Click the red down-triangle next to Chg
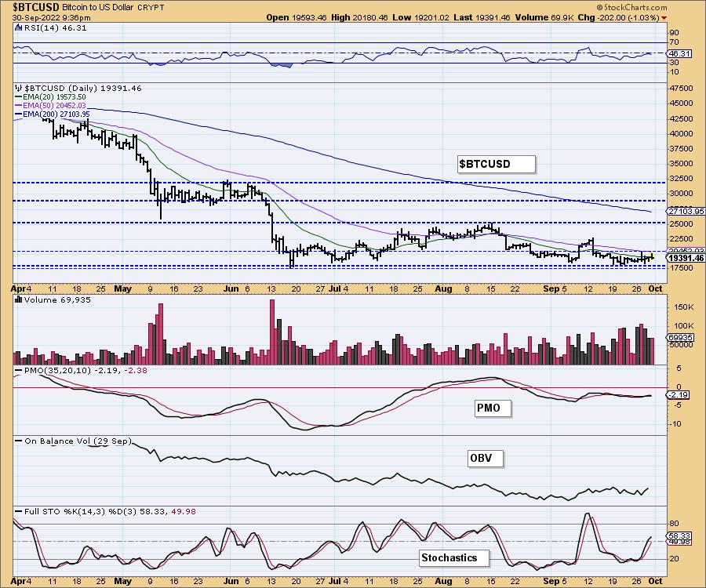 (x=664, y=18)
